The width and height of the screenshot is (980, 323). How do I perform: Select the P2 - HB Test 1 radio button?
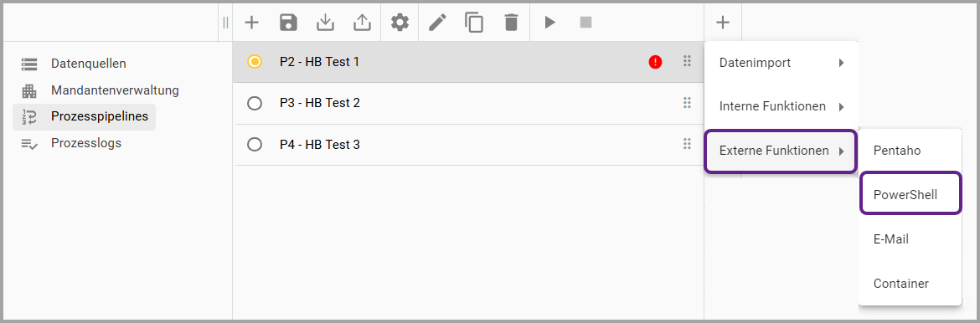pyautogui.click(x=255, y=61)
